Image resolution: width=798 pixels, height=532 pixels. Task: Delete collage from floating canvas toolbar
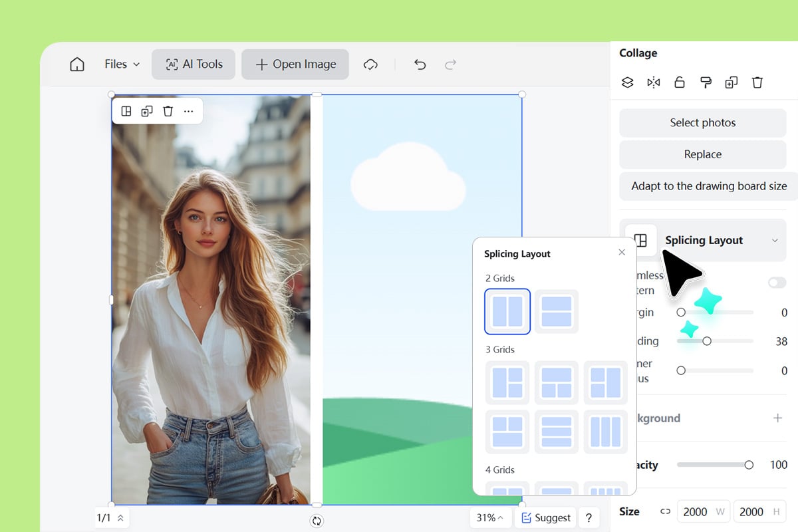tap(168, 111)
